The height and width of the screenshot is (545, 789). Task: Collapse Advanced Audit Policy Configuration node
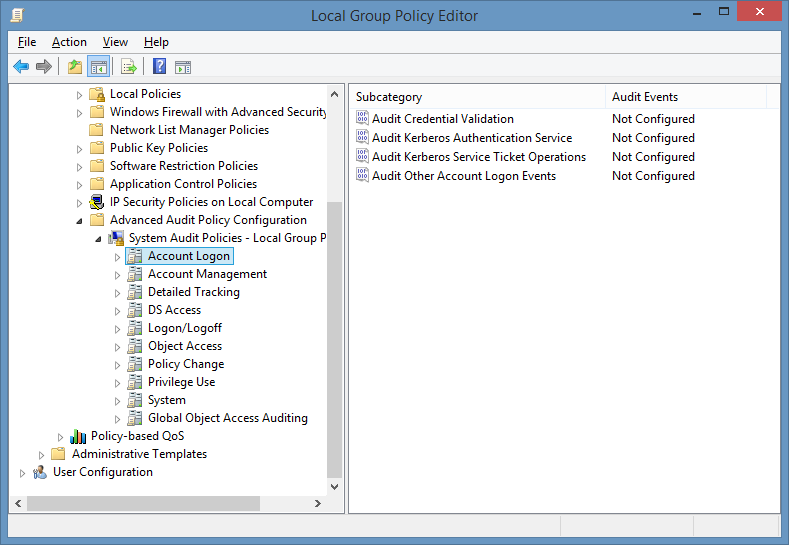point(80,221)
